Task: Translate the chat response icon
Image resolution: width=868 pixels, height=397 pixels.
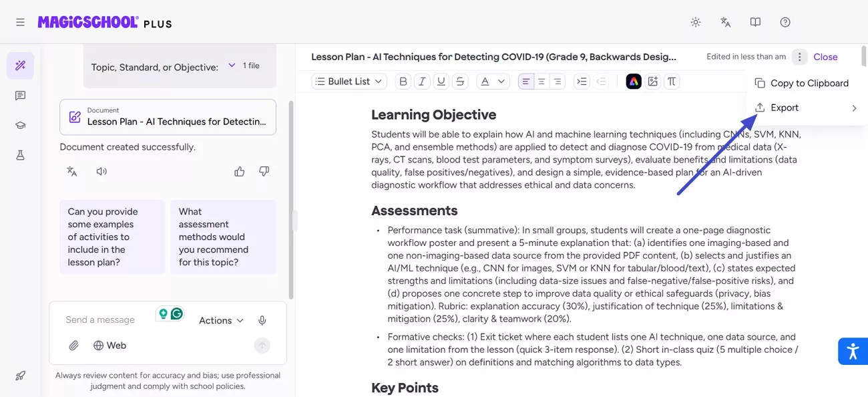Action: pyautogui.click(x=72, y=171)
